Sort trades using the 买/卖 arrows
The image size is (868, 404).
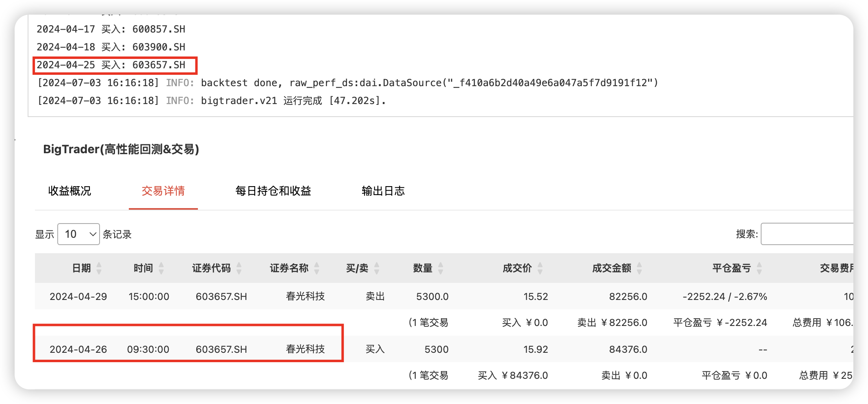[377, 268]
